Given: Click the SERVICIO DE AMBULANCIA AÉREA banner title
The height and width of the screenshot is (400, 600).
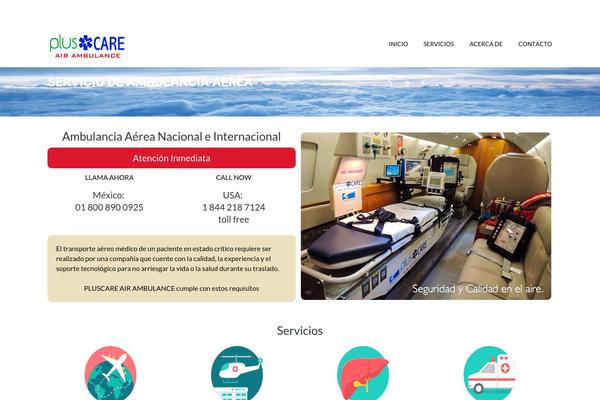Looking at the screenshot, I should 150,82.
